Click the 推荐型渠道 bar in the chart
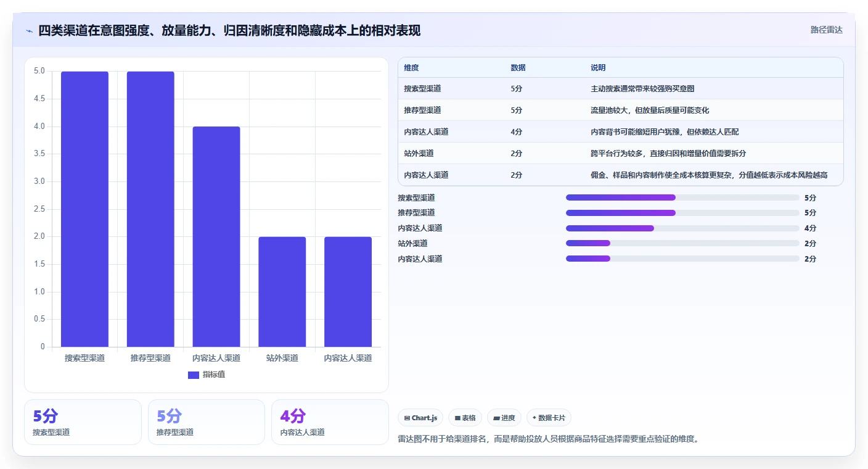The width and height of the screenshot is (868, 469). (x=150, y=209)
